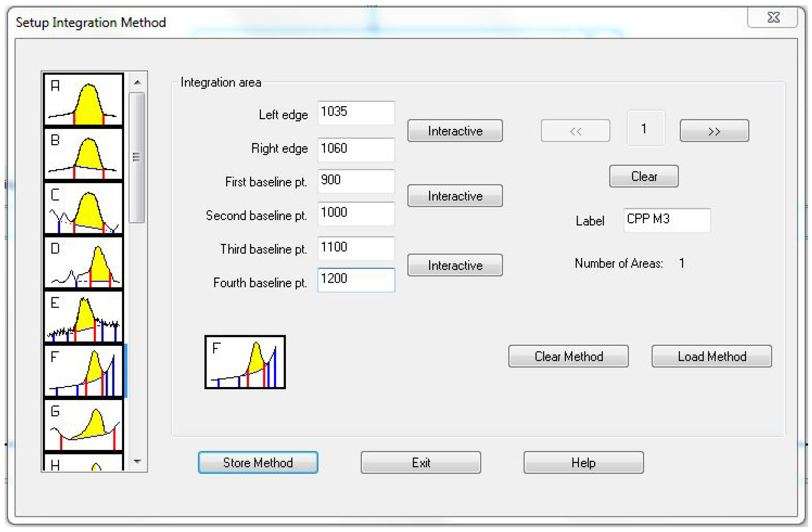Select integration method A thumbnail
Viewport: 812px width, 532px height.
tap(84, 99)
